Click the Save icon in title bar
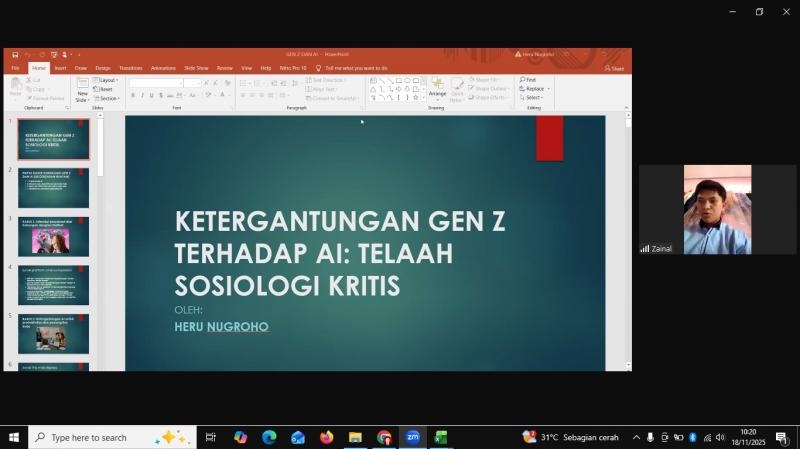 15,54
